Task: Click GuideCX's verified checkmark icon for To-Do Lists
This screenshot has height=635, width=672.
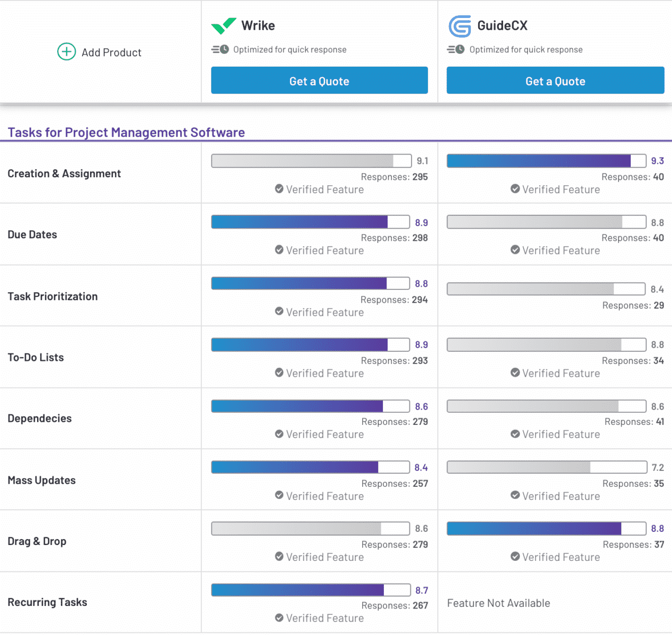Action: point(515,373)
